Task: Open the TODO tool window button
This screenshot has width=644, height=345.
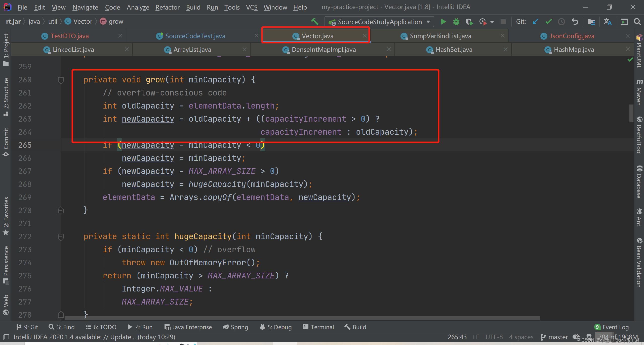Action: click(101, 327)
